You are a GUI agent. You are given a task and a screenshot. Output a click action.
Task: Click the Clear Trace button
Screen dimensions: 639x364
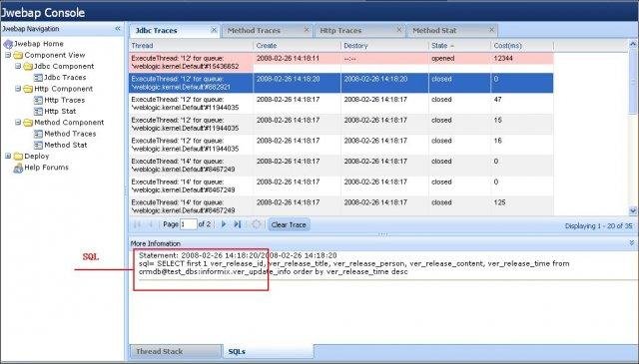click(x=289, y=224)
